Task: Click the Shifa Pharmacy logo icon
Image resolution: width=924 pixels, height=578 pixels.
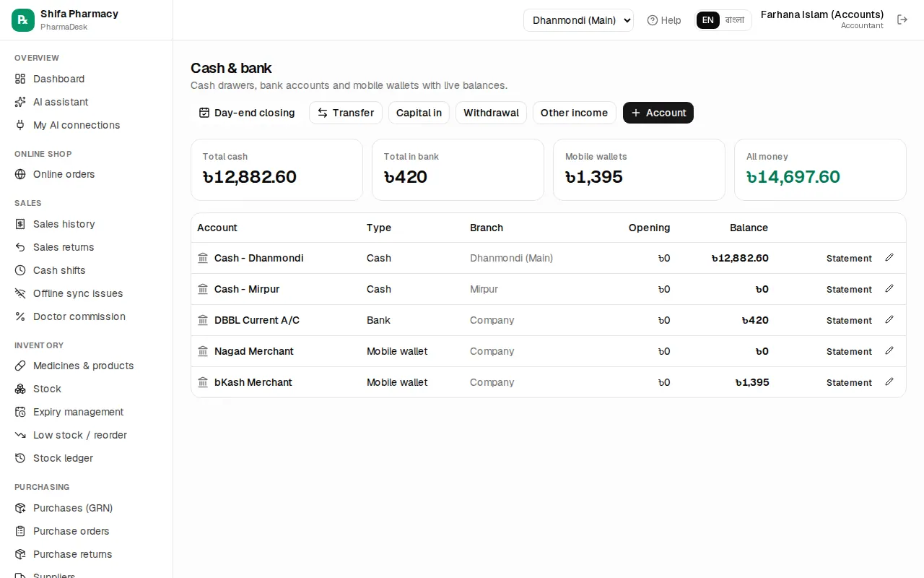Action: pos(23,20)
